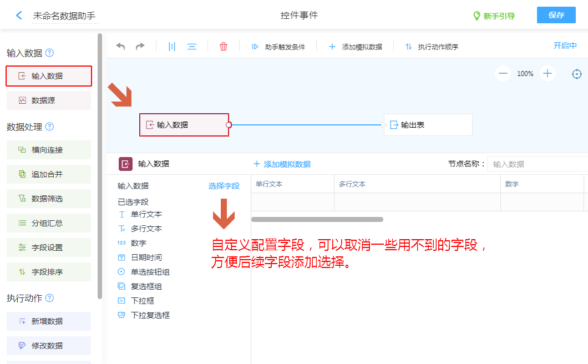
Task: Click the undo arrow icon
Action: click(x=120, y=47)
